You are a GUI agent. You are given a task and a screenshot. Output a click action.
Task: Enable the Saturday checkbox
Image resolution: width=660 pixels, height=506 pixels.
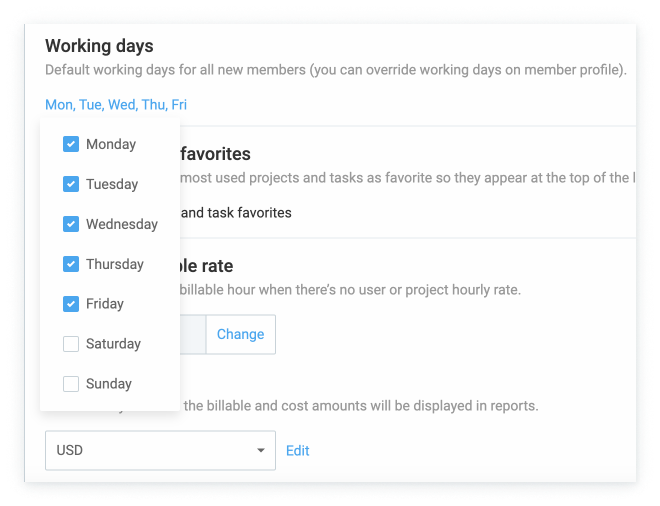coord(71,344)
